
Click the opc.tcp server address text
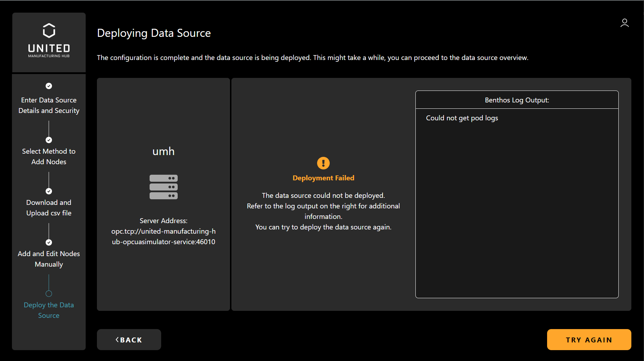pyautogui.click(x=163, y=236)
